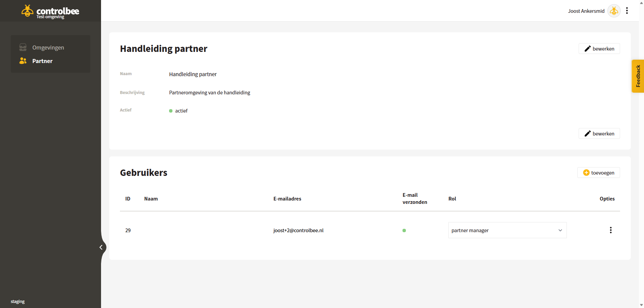Open the Omgevingen sidebar icon

(x=23, y=47)
